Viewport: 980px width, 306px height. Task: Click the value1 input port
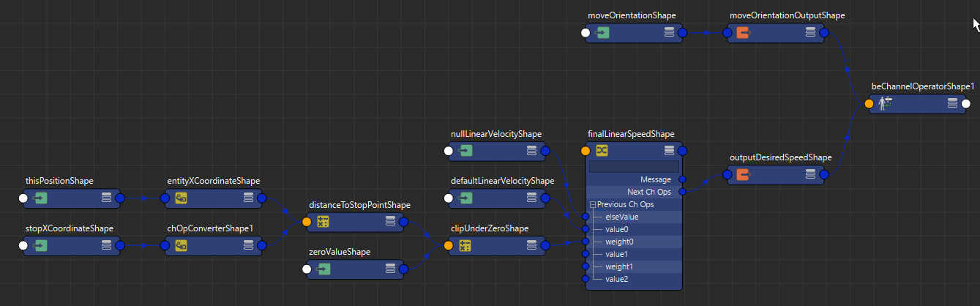point(586,254)
